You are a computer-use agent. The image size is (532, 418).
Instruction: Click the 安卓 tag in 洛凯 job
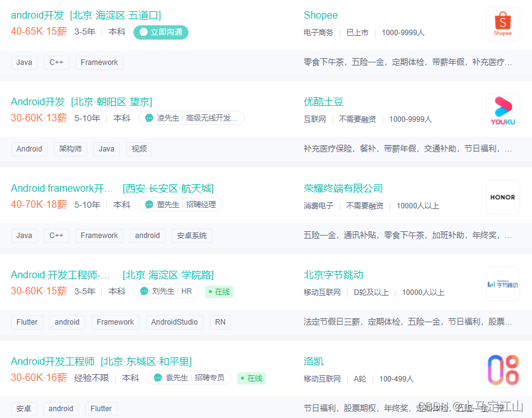pyautogui.click(x=23, y=409)
